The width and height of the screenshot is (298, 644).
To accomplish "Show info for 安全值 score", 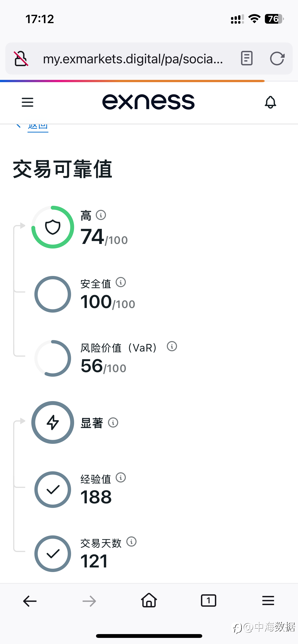I will [121, 282].
